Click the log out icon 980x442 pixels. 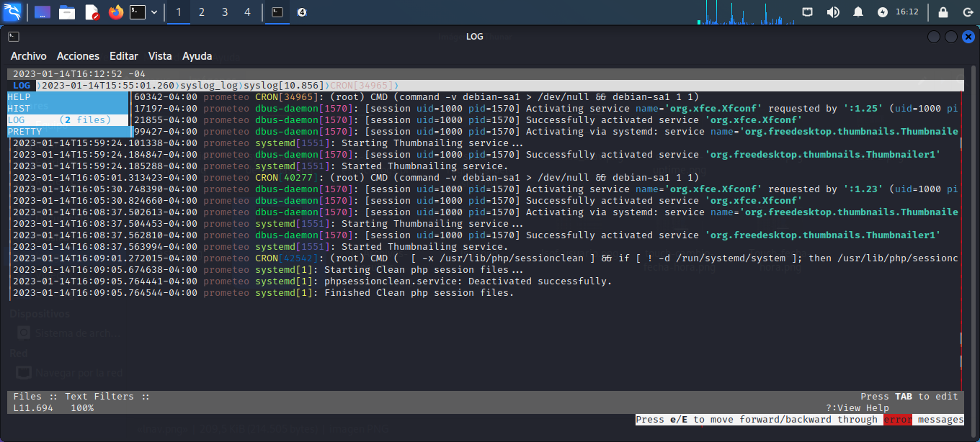click(967, 12)
